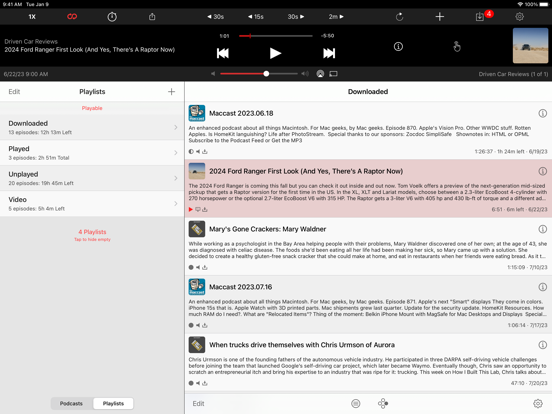Tap 4 Playlists to hide empty
Screen dimensions: 552x414
point(92,235)
